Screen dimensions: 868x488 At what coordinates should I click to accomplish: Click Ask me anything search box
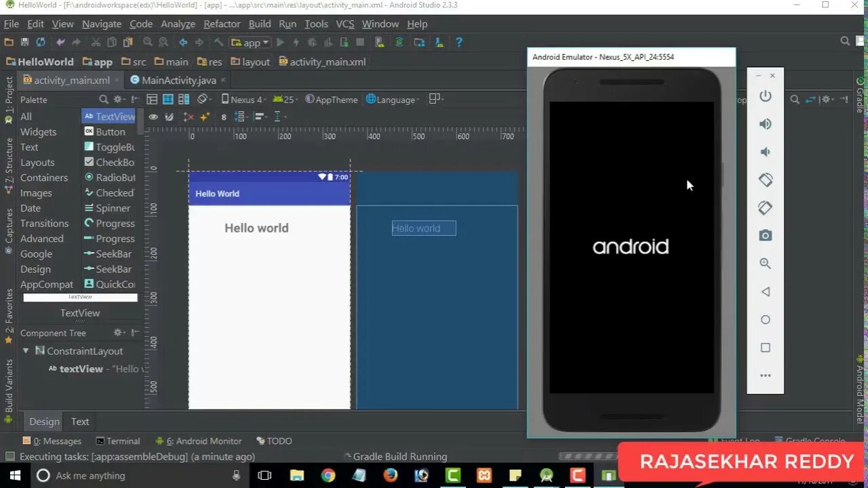click(141, 476)
